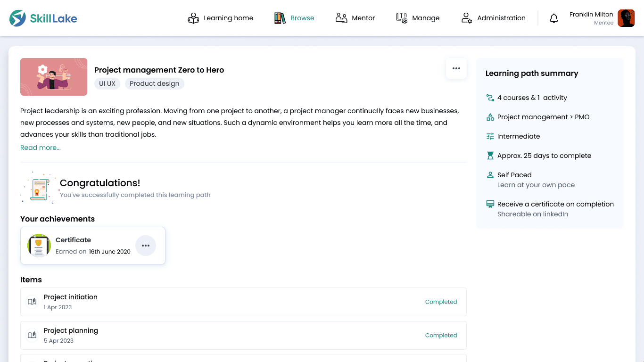Click the Read more... link
644x362 pixels.
point(41,148)
